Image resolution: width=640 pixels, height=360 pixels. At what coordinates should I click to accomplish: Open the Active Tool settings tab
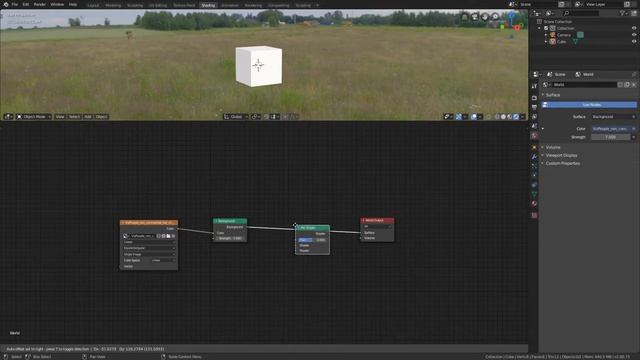(x=534, y=86)
